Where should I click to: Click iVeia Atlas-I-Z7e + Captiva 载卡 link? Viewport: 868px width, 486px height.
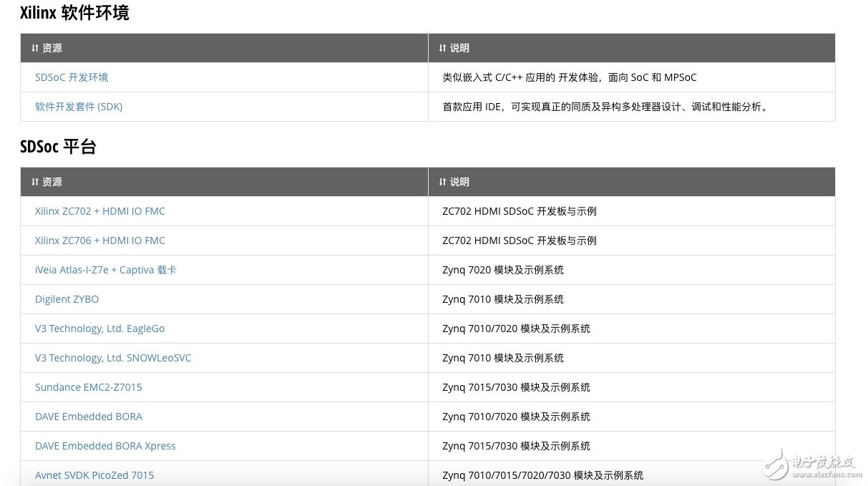106,270
